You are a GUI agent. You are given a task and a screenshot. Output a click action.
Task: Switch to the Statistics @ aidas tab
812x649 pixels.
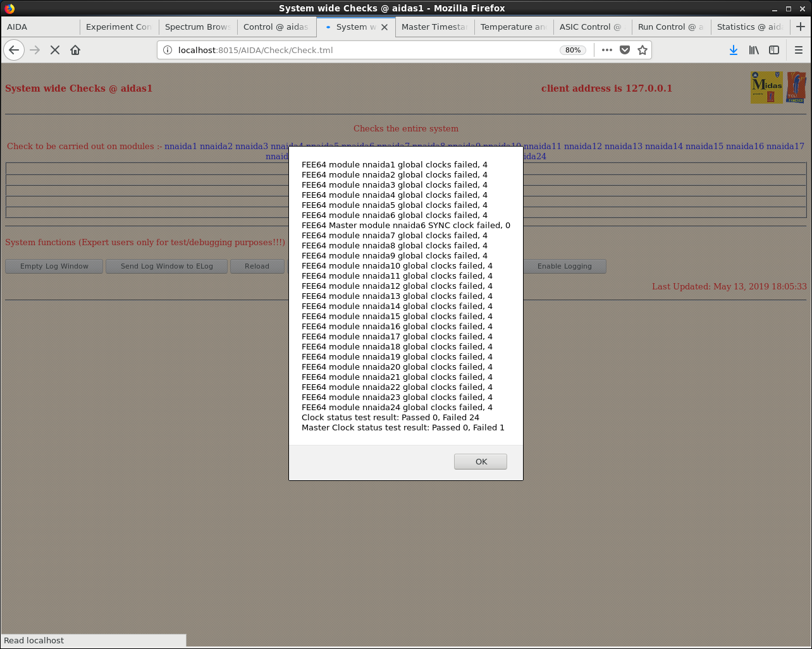750,27
